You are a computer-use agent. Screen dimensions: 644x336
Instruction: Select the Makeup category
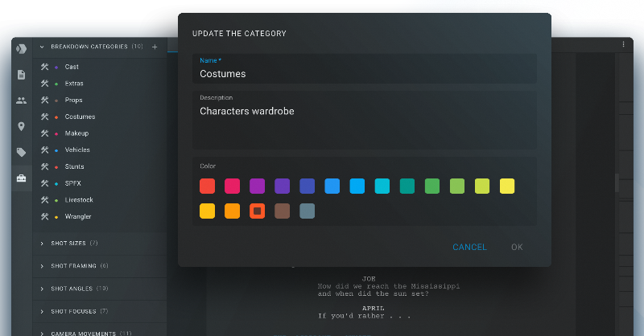[76, 133]
